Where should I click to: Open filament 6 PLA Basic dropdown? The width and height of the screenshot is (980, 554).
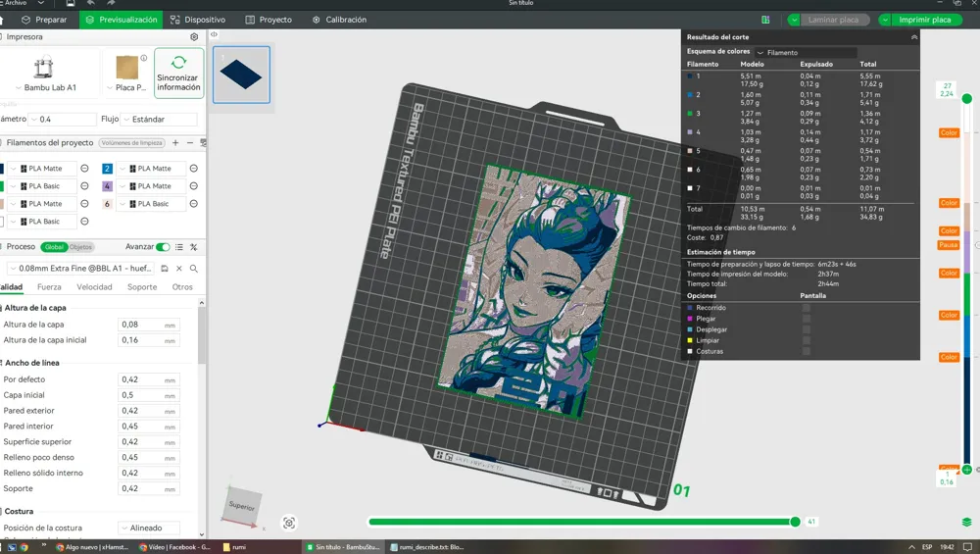tap(151, 203)
